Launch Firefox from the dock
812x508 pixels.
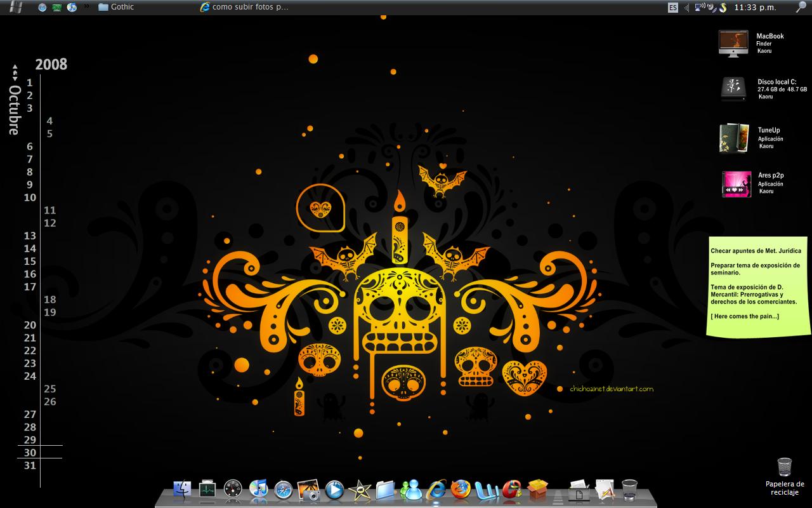coord(461,490)
